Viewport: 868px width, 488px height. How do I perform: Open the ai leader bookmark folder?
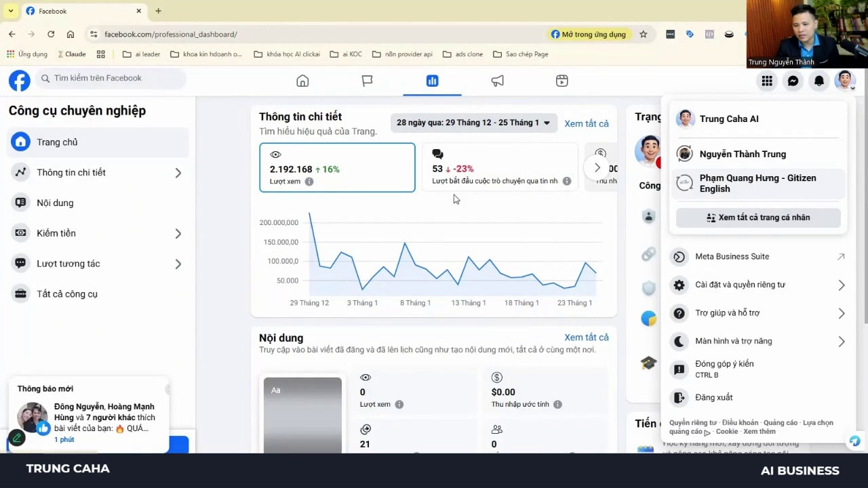142,54
